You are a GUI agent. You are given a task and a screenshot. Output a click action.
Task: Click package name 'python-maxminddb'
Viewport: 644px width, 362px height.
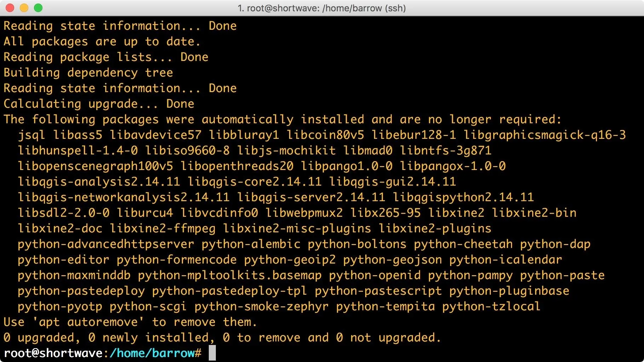pyautogui.click(x=74, y=275)
